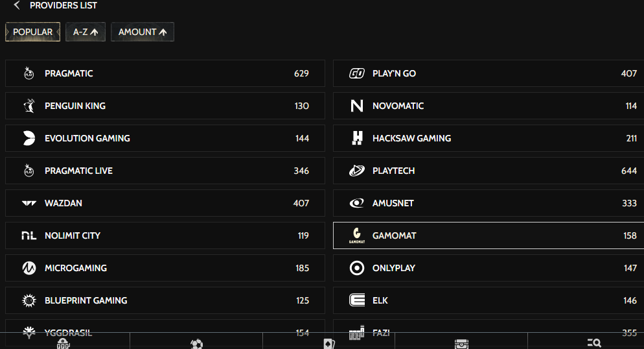Open the slots icon in bottom navigation

click(63, 344)
